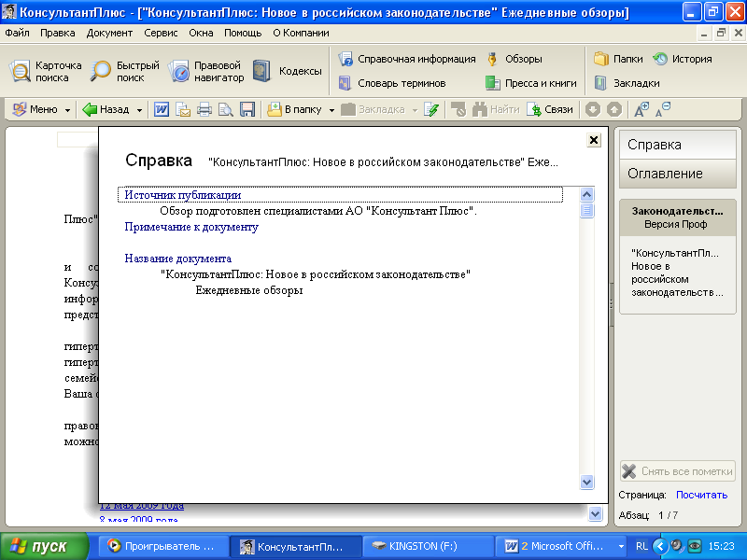Expand Закладка dropdown arrow

[x=415, y=110]
